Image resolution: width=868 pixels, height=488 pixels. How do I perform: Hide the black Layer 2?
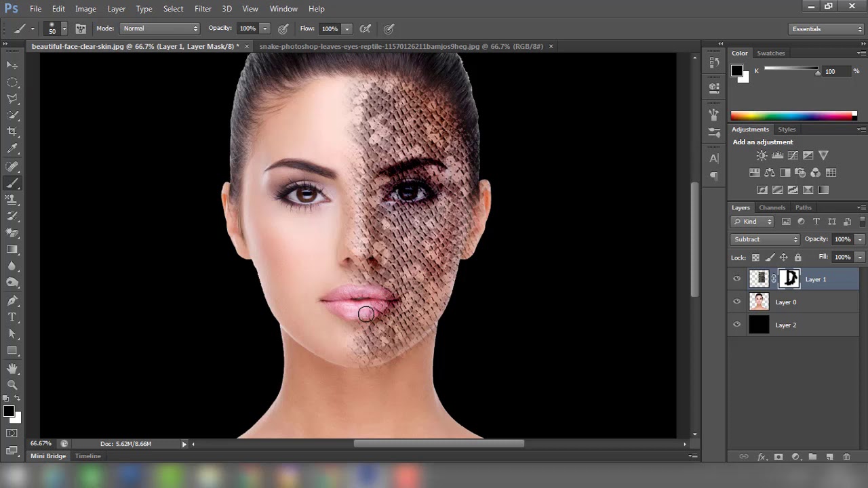pyautogui.click(x=737, y=325)
